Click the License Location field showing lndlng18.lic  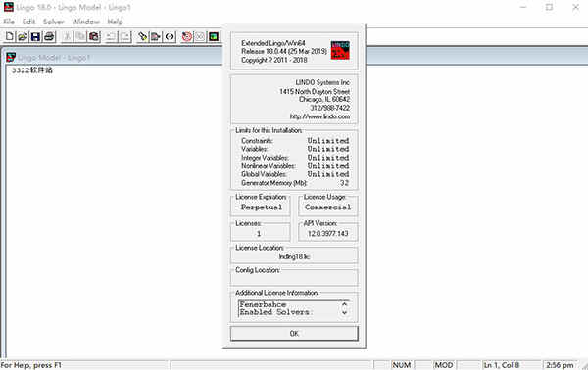(x=294, y=256)
